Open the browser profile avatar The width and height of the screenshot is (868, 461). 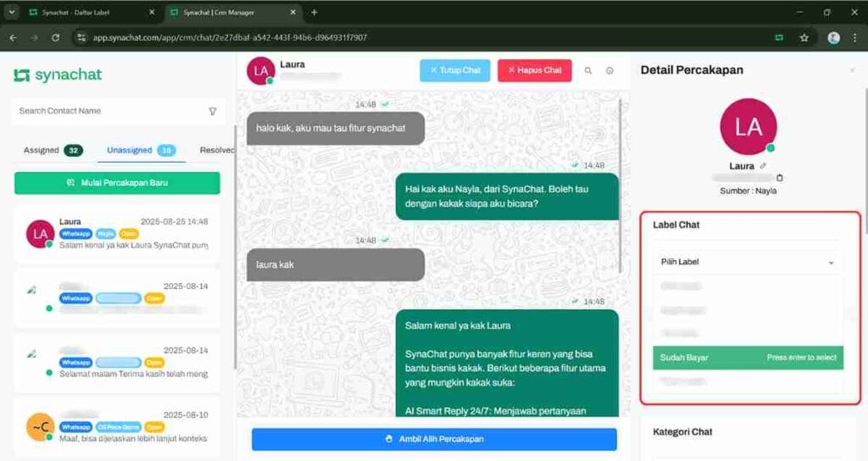[834, 37]
